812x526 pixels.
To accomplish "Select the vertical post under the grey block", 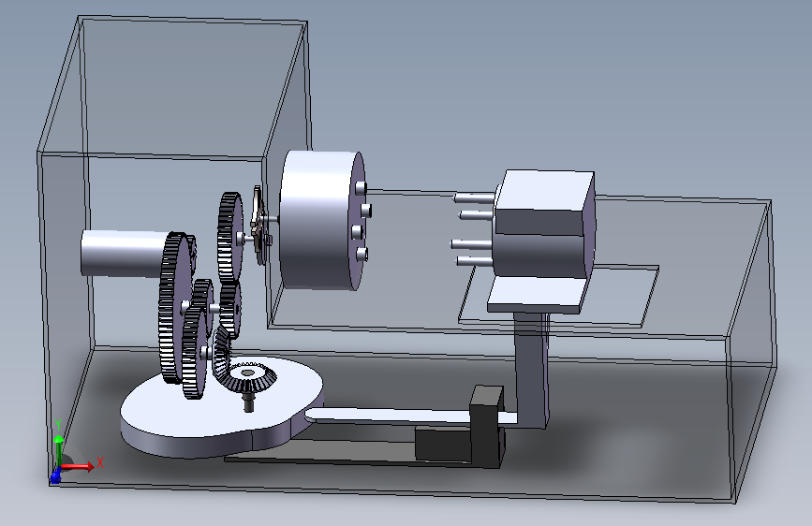I will [x=531, y=369].
